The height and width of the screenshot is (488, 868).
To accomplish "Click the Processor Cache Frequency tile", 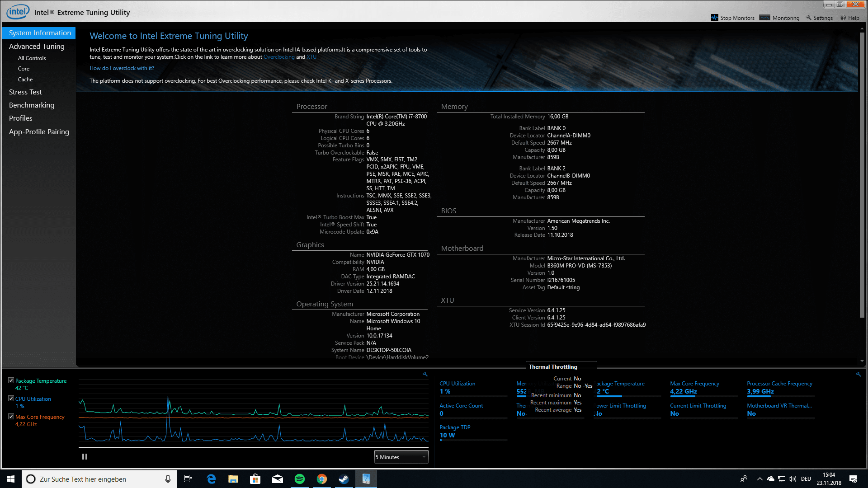I will [780, 388].
